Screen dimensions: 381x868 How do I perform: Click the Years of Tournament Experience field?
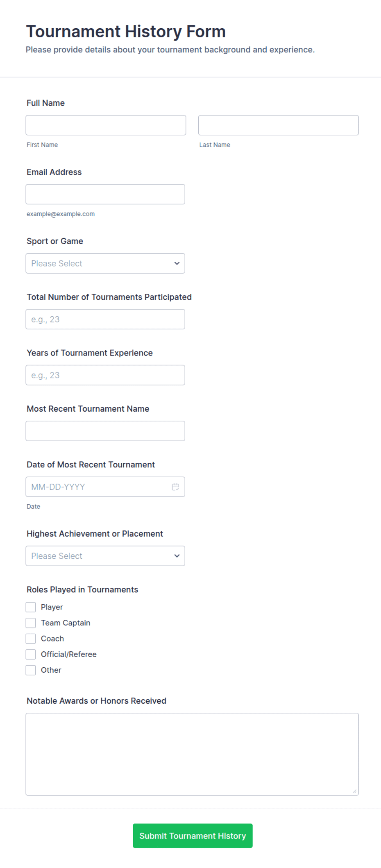coord(105,375)
